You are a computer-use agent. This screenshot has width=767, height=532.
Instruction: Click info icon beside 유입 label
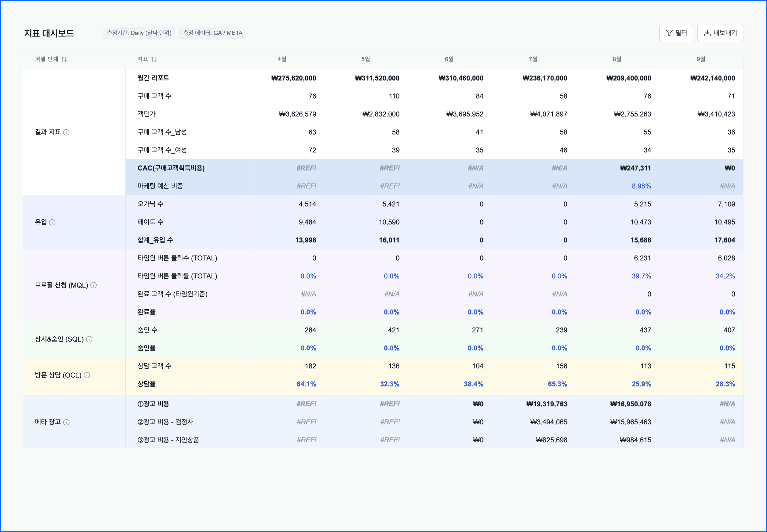click(x=52, y=222)
